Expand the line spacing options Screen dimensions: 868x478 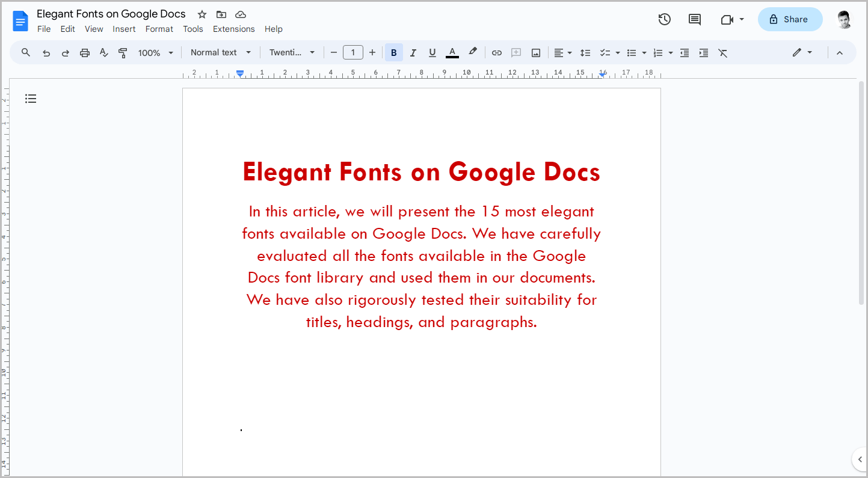point(585,52)
